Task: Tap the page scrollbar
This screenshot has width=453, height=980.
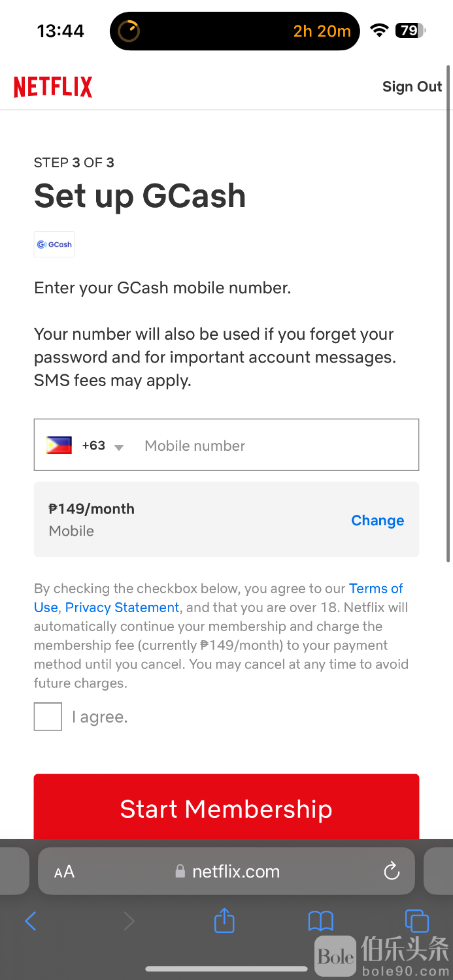Action: click(x=448, y=314)
